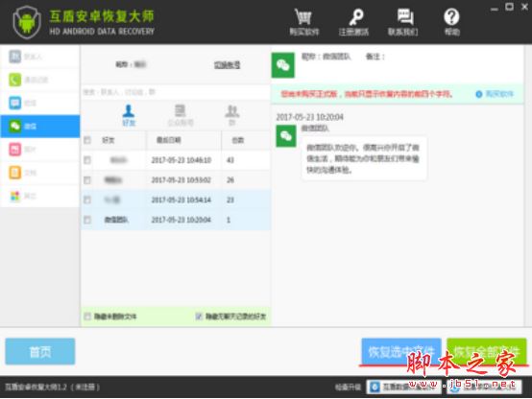Click the WeChat avatar in chat header
This screenshot has height=399, width=532.
(x=283, y=65)
